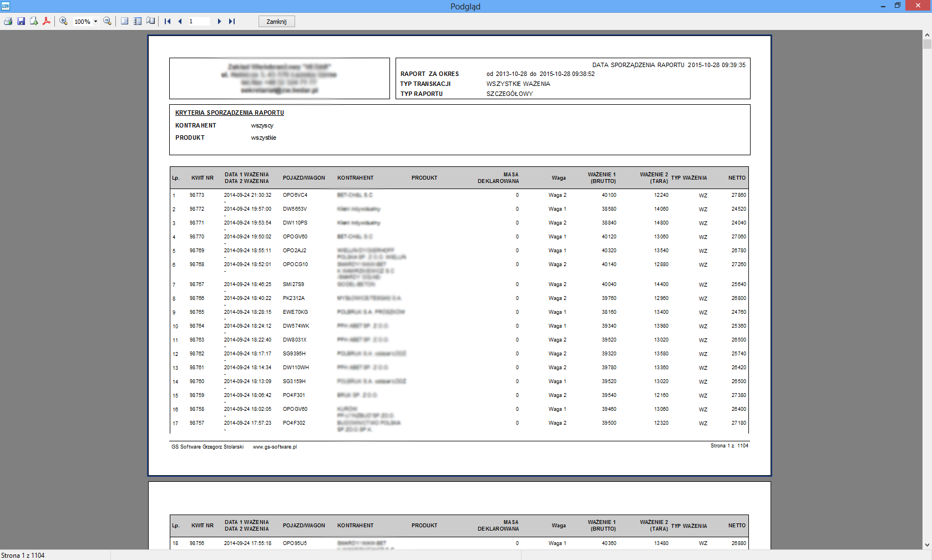932x560 pixels.
Task: Toggle the page outline view icon
Action: [x=125, y=21]
